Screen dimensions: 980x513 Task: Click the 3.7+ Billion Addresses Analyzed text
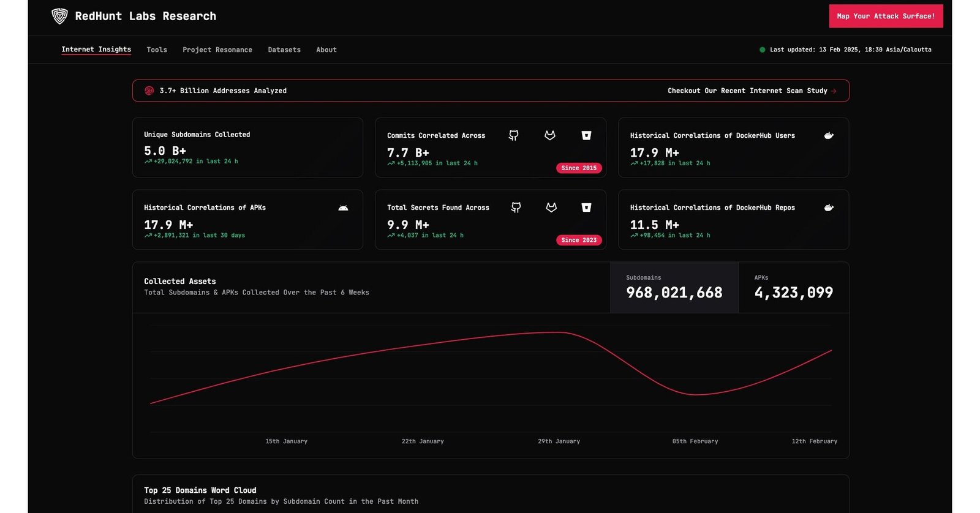(x=223, y=91)
